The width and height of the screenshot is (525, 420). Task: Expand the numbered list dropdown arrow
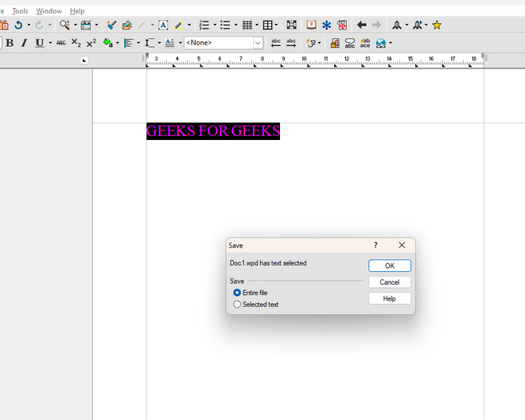[x=215, y=25]
